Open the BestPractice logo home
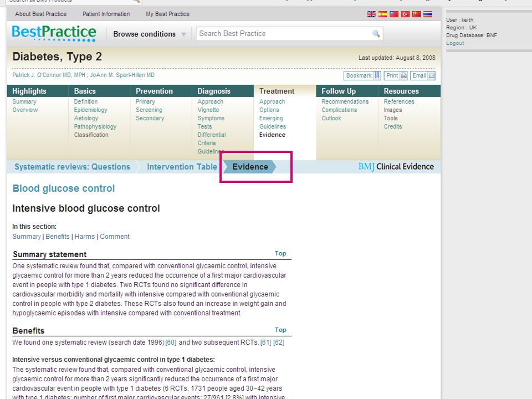Image resolution: width=532 pixels, height=399 pixels. [54, 33]
